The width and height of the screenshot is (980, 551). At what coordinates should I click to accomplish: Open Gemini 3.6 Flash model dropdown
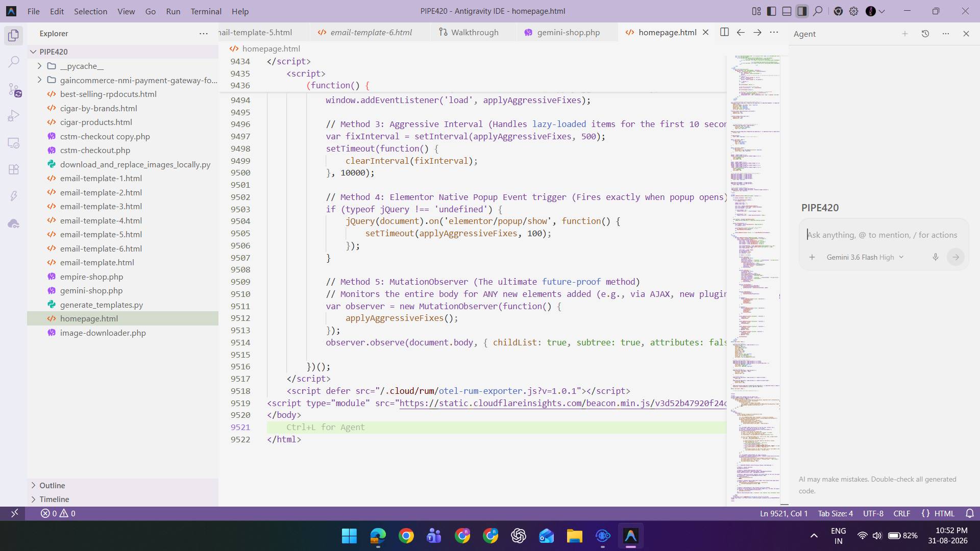pyautogui.click(x=865, y=257)
